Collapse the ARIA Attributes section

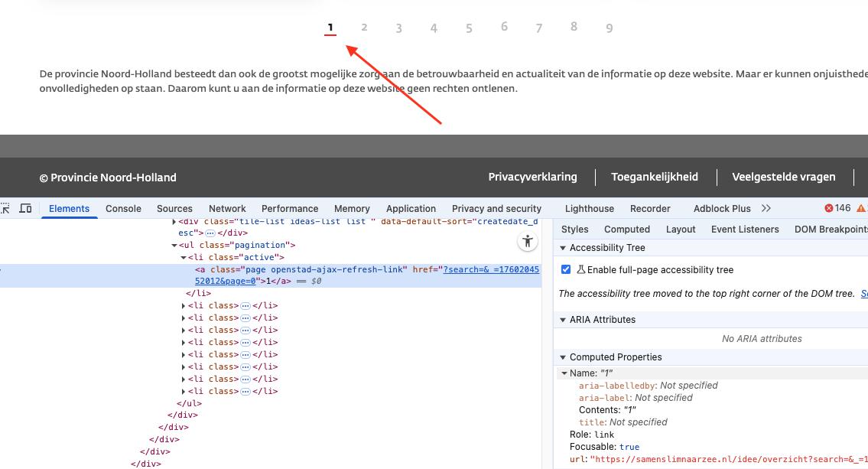coord(563,320)
